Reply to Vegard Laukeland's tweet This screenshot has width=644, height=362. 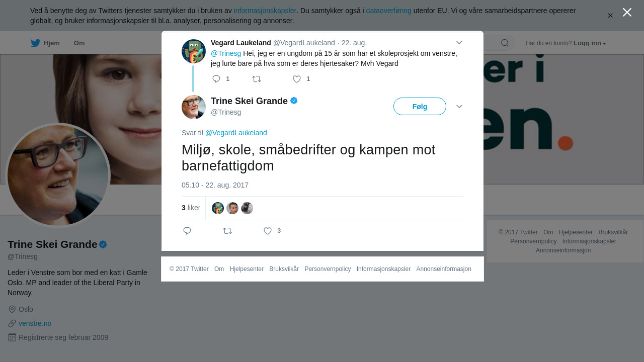217,79
